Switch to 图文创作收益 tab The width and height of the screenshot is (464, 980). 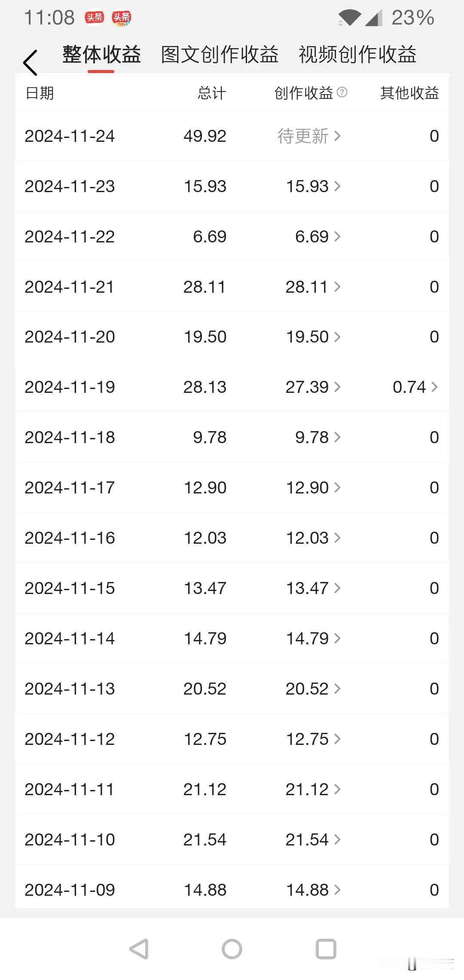tap(220, 55)
